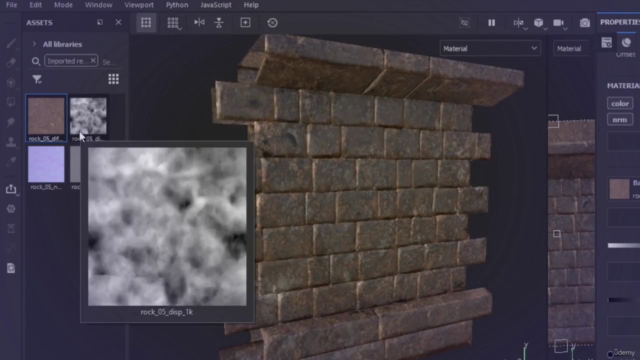Open the Window menu

point(98,5)
